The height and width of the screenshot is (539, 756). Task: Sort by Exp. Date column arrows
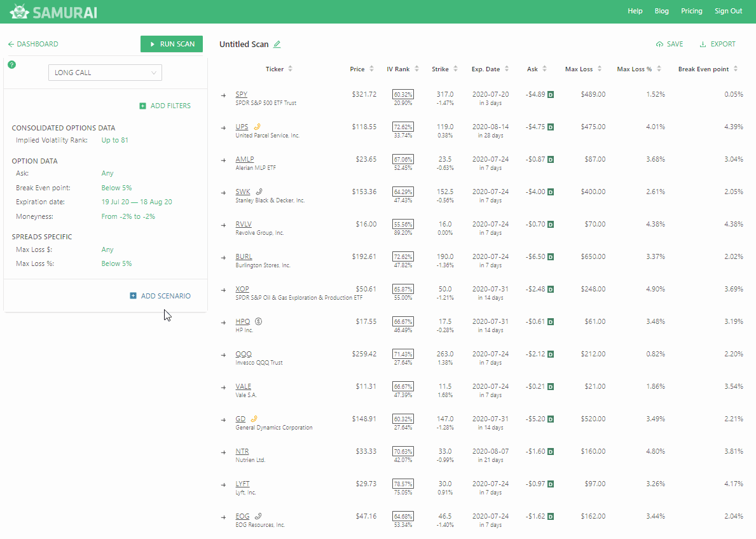point(507,69)
